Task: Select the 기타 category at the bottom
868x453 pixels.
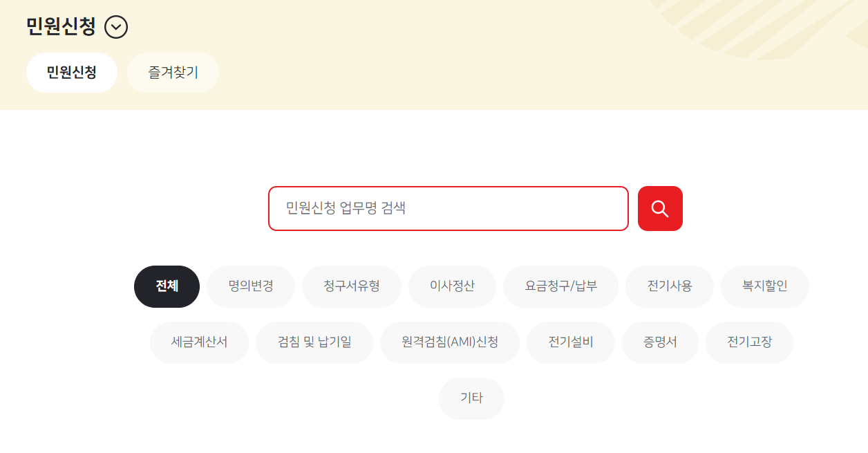Action: coord(471,398)
